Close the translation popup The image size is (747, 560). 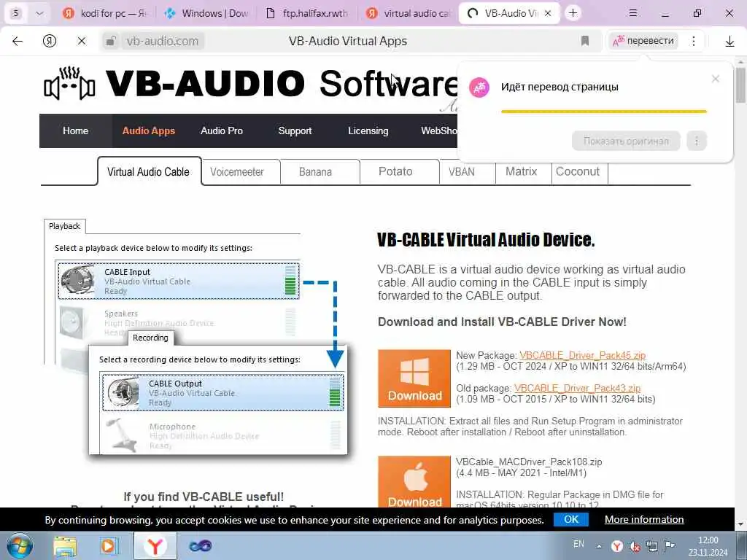[715, 79]
